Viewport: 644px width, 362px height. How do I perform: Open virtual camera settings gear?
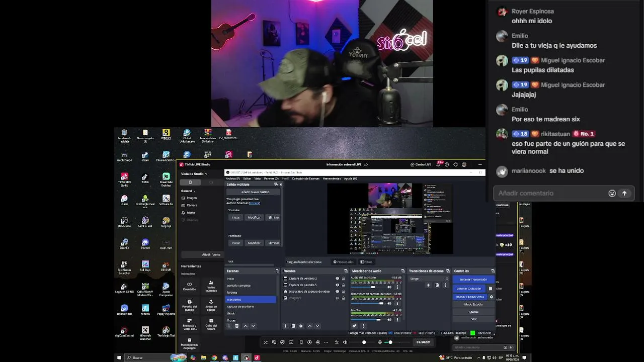point(492,297)
